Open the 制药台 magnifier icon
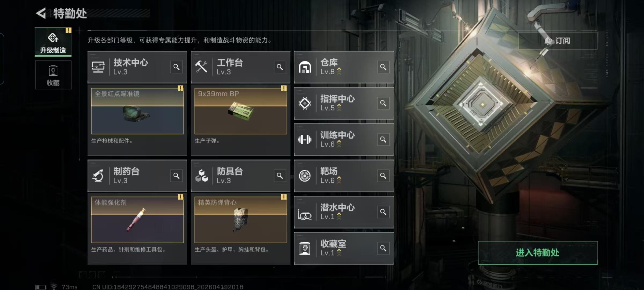This screenshot has height=290, width=644. [176, 176]
